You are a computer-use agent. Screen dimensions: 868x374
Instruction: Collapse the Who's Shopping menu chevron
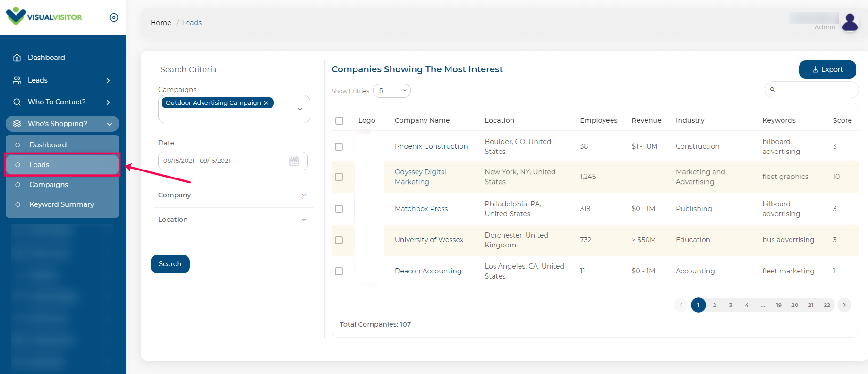pos(110,124)
